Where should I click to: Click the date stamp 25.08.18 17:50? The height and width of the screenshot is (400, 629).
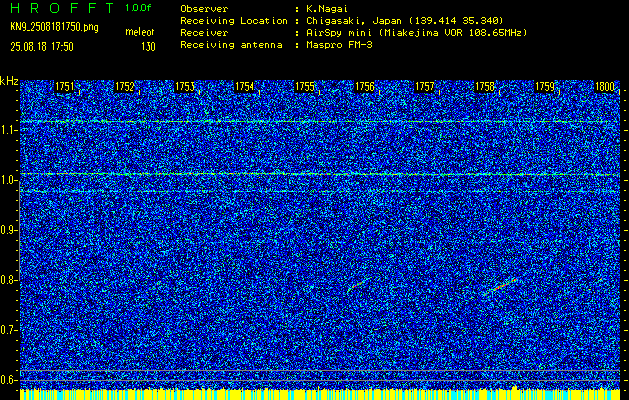[42, 47]
